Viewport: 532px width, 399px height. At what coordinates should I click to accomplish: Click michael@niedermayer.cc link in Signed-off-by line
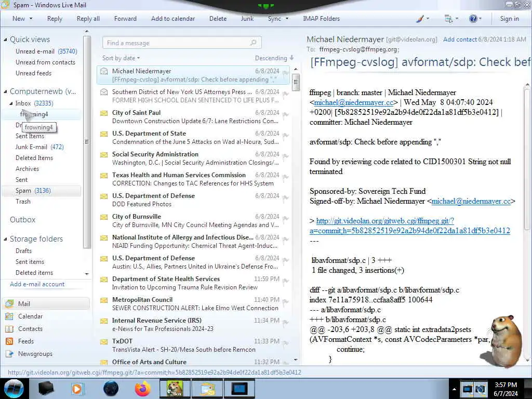click(x=471, y=201)
